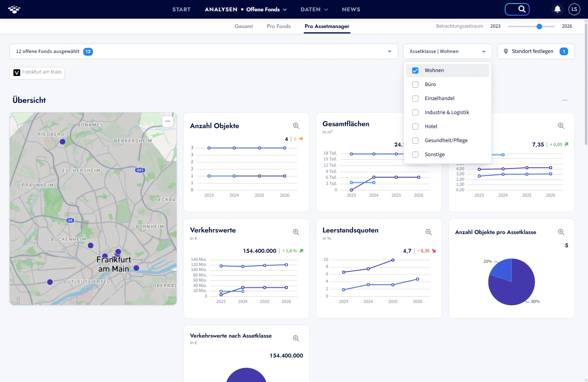The image size is (588, 382).
Task: Open the notifications bell
Action: coord(557,9)
